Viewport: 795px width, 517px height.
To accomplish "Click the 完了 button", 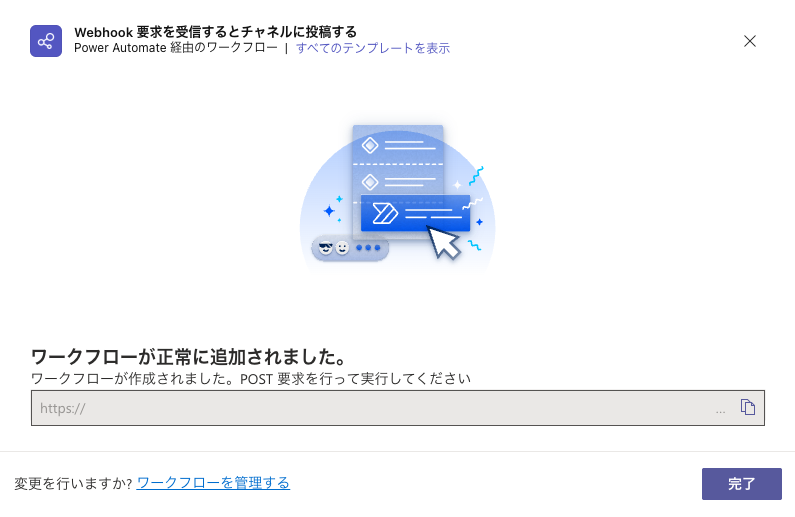I will pos(742,484).
